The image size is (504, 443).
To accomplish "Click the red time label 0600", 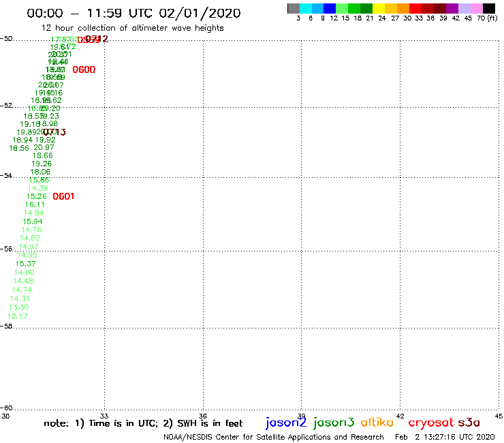I will pos(84,70).
